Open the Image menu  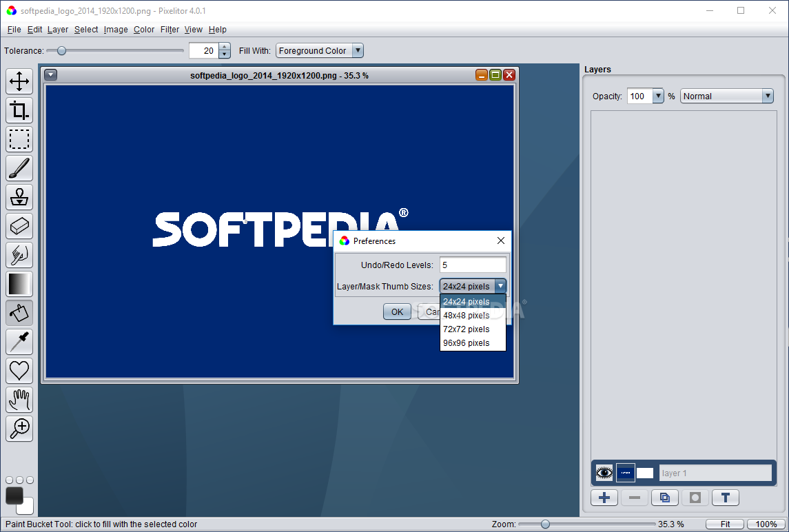point(116,29)
